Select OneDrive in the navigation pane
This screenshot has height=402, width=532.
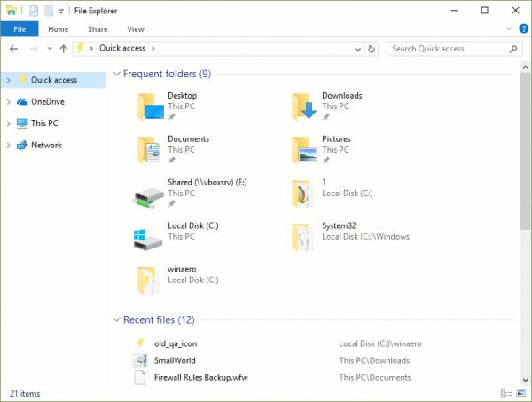[x=48, y=101]
